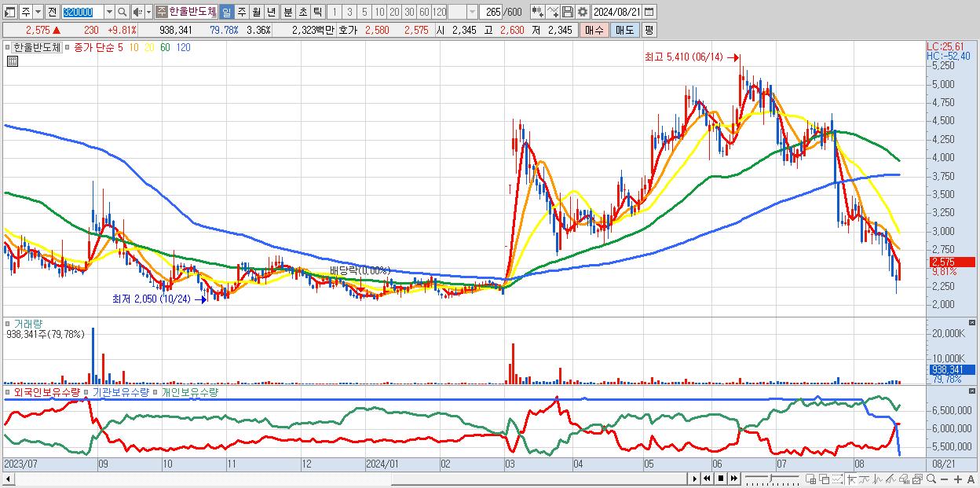The height and width of the screenshot is (488, 980).
Task: Click the chart overlay windows icon at bottom
Action: [918, 479]
